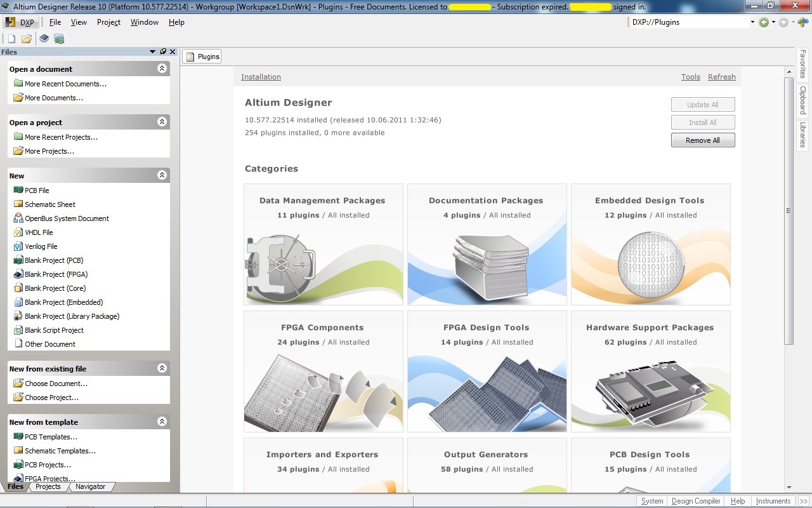Screen dimensions: 812x508
Task: Open the FPGA Components category
Action: pyautogui.click(x=324, y=371)
